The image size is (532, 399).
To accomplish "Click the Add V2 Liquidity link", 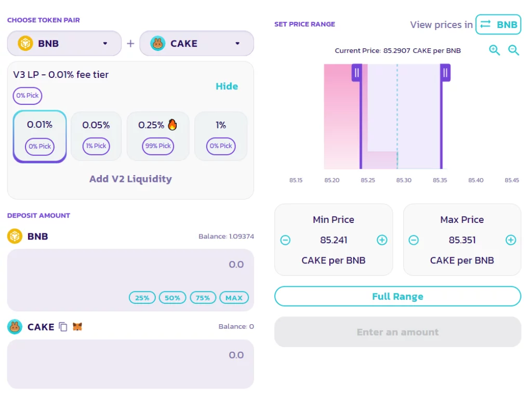I will click(x=130, y=179).
